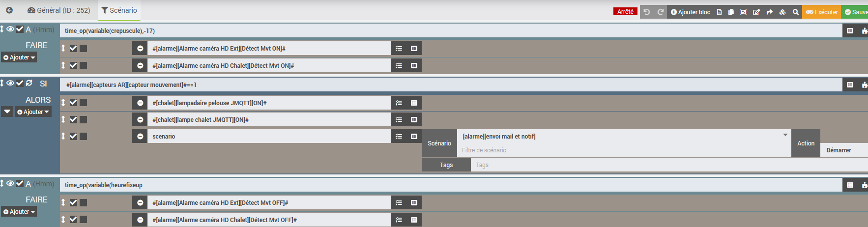Click the Exécuter button

point(822,12)
